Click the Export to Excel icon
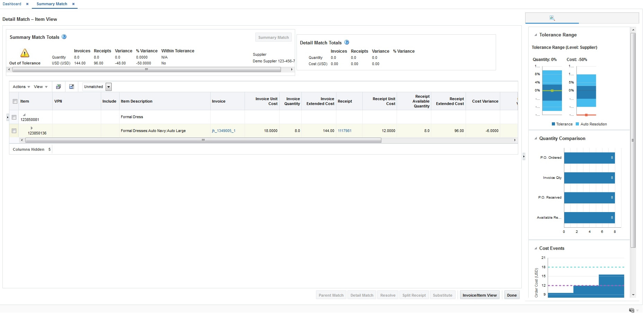 click(x=59, y=86)
